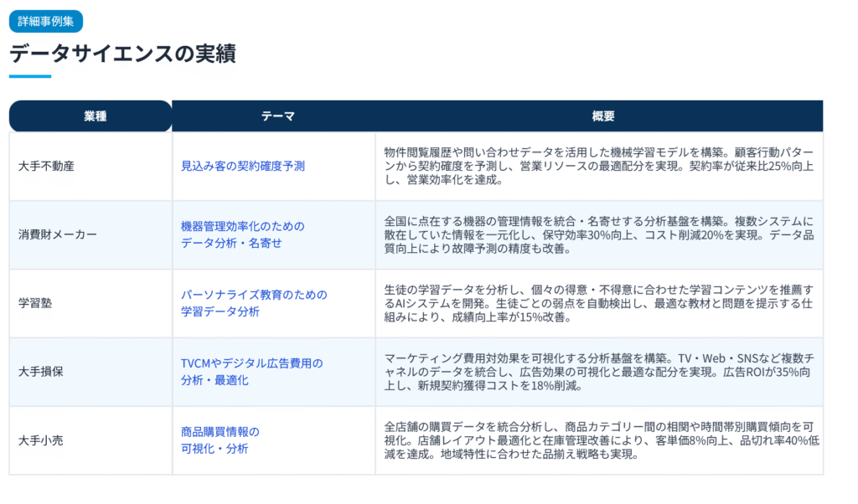Click the 客単価8%向上 retail description
This screenshot has width=858, height=504.
(x=598, y=440)
